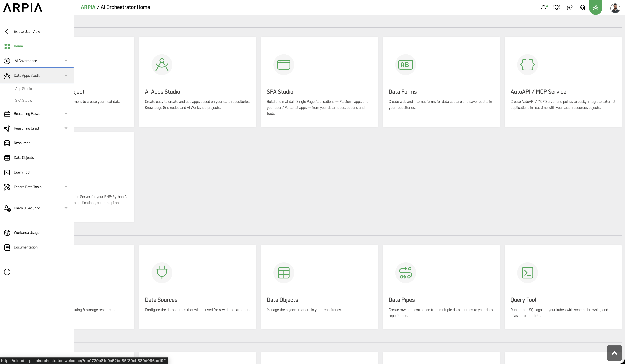
Task: Go to Home in the sidebar
Action: pos(18,46)
